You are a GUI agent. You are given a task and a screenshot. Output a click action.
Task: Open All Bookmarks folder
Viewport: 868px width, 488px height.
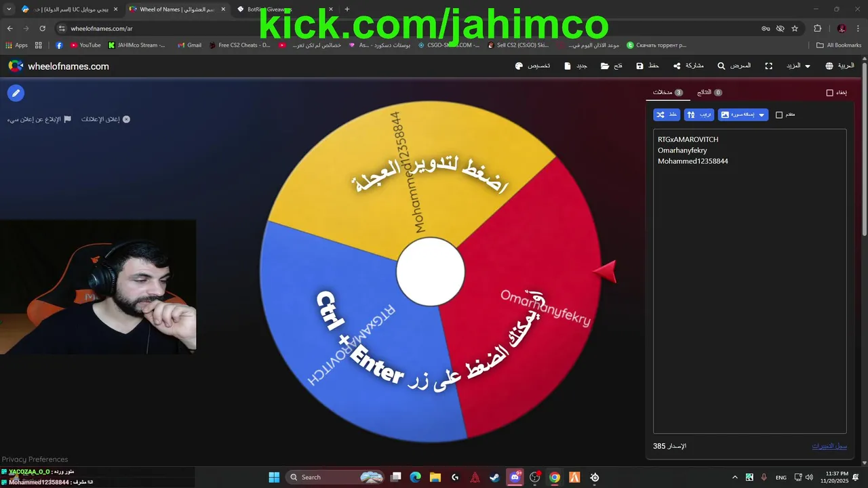pos(839,45)
